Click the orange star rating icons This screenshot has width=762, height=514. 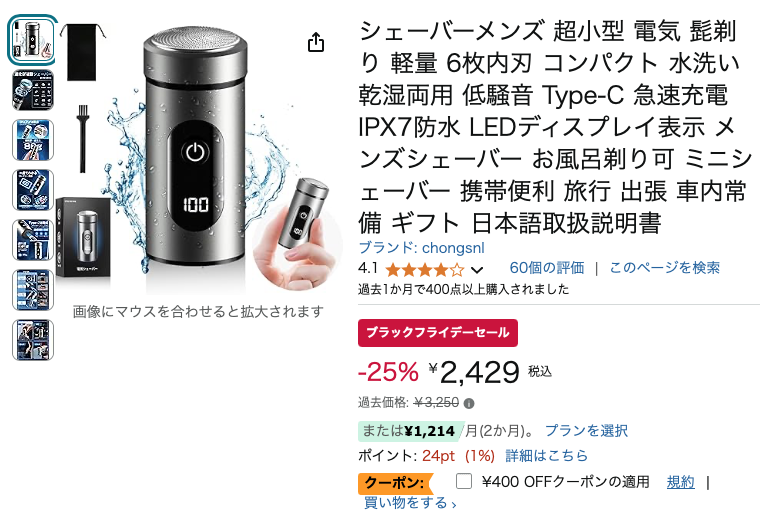424,269
